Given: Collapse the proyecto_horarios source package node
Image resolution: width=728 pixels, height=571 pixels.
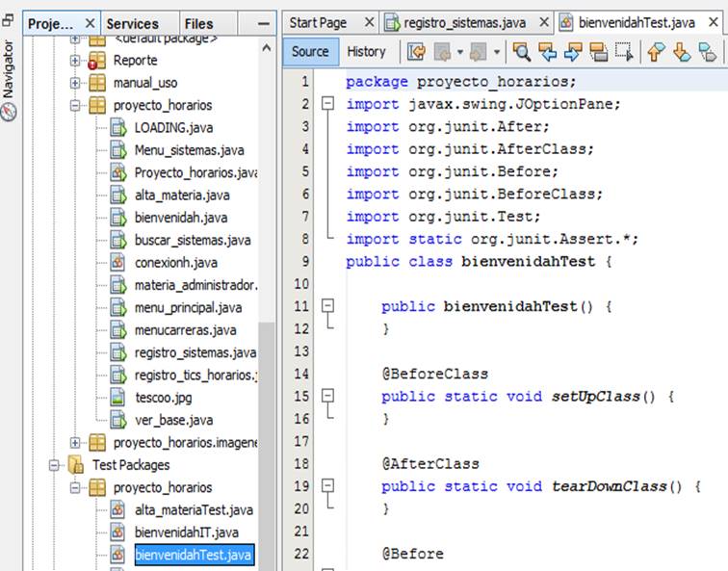Looking at the screenshot, I should pos(75,105).
